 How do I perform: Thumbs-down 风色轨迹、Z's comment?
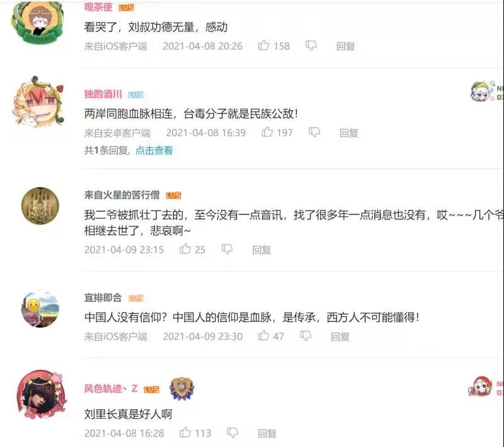[232, 433]
